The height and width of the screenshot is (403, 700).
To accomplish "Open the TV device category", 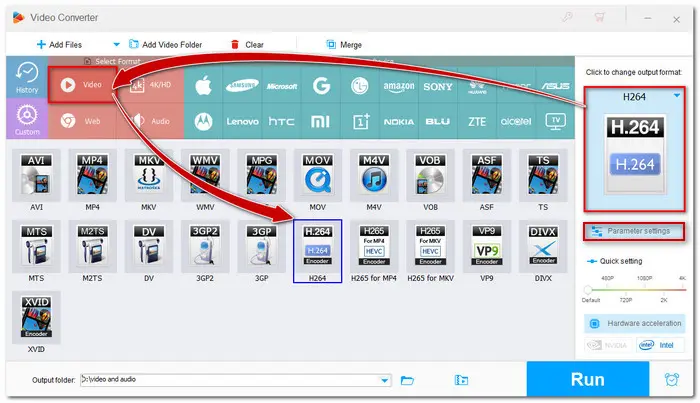I will coord(555,121).
